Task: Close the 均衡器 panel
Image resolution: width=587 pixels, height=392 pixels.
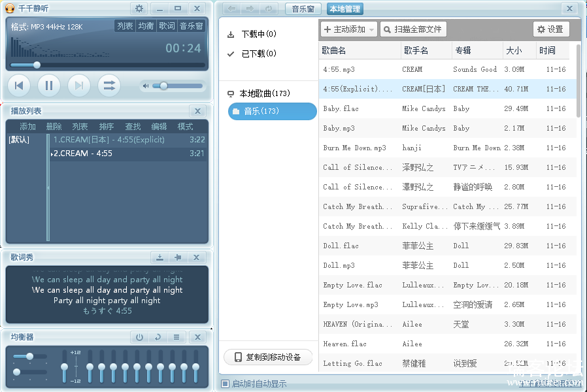Action: click(x=197, y=337)
